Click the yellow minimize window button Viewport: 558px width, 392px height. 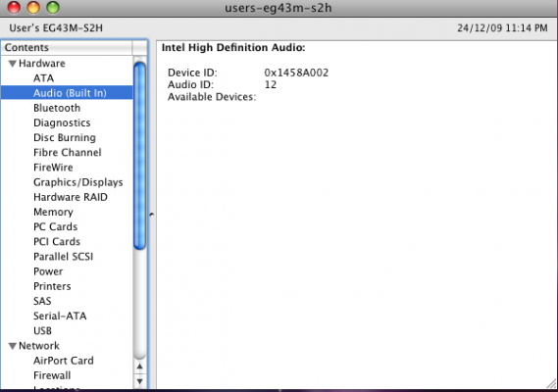33,8
